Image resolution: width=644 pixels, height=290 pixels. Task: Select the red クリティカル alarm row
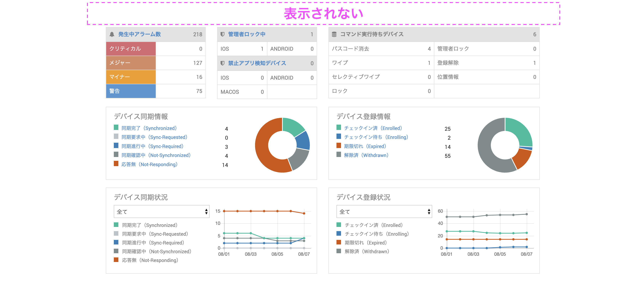pyautogui.click(x=131, y=49)
